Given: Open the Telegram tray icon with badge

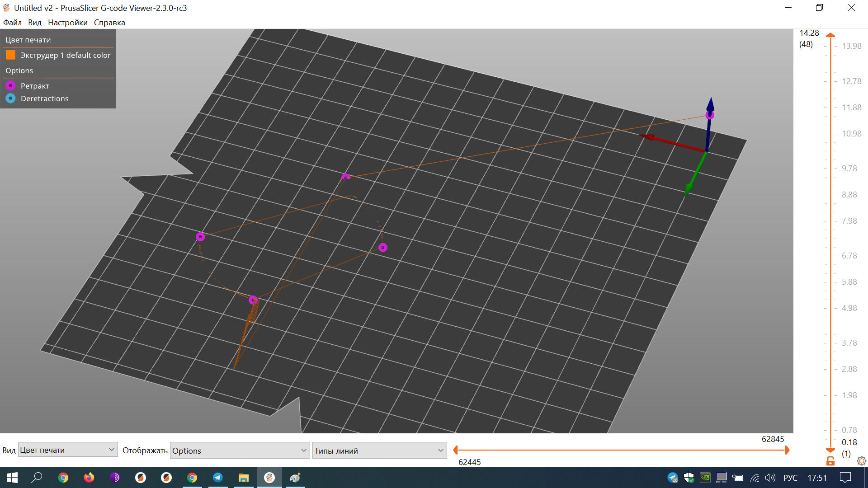Looking at the screenshot, I should pyautogui.click(x=673, y=478).
